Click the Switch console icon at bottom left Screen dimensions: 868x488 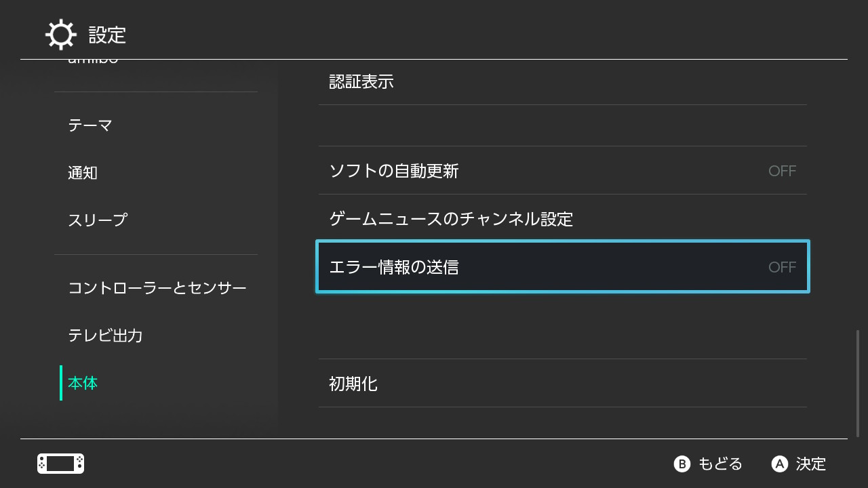pos(60,464)
